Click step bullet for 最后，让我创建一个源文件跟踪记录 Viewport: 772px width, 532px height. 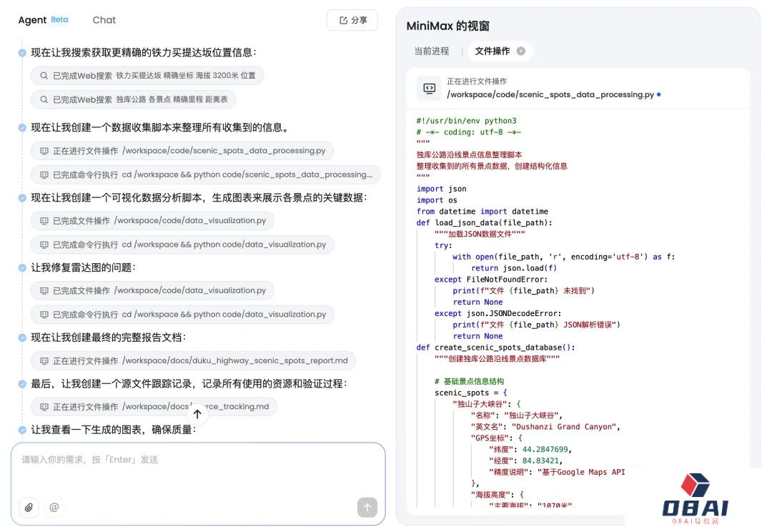click(x=22, y=384)
